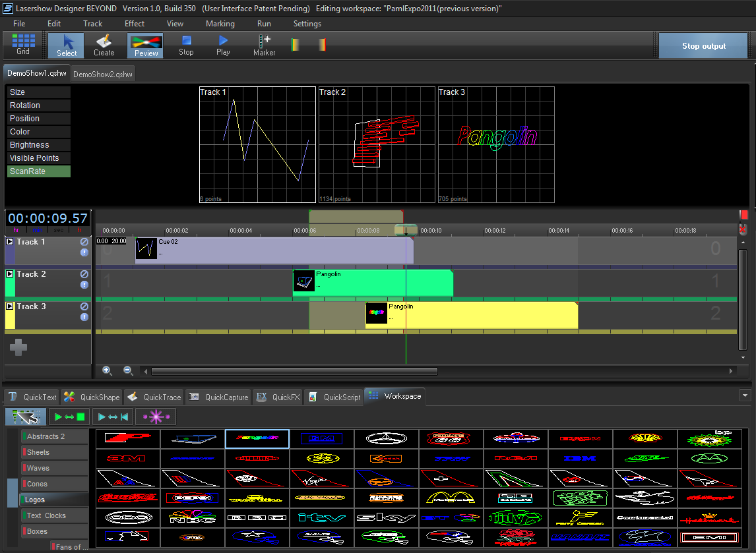Click the Stop output button
Screen dimensions: 756x553
pos(703,46)
